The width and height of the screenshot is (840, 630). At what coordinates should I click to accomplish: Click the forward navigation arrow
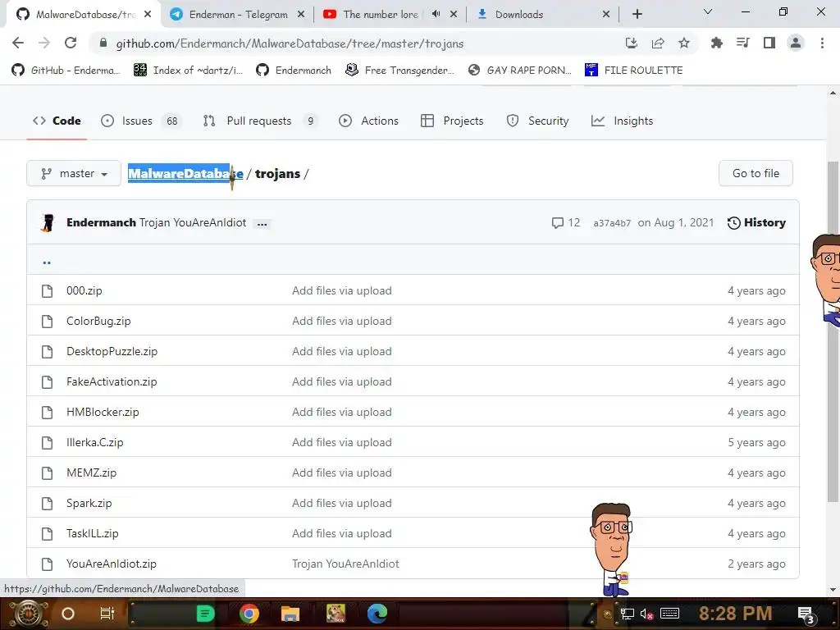pyautogui.click(x=44, y=43)
